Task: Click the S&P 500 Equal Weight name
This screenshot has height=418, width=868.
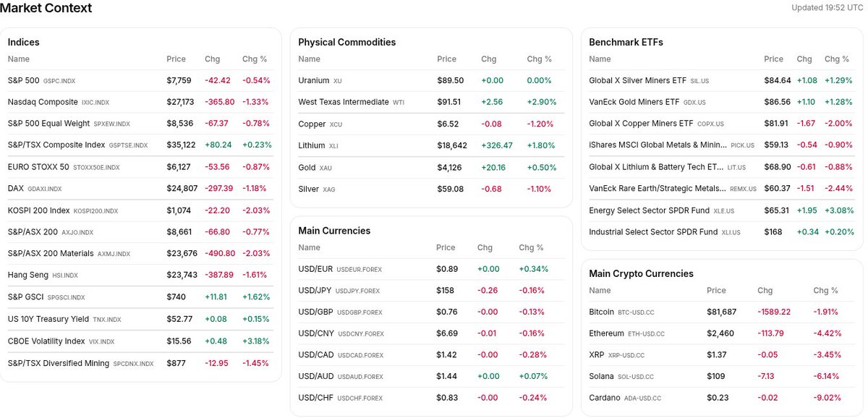Action: click(x=48, y=124)
